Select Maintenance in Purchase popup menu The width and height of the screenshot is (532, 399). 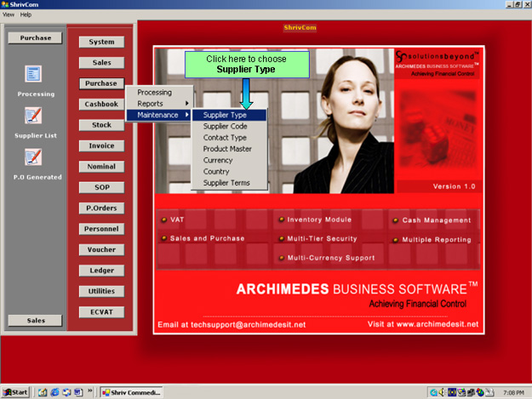click(x=159, y=115)
